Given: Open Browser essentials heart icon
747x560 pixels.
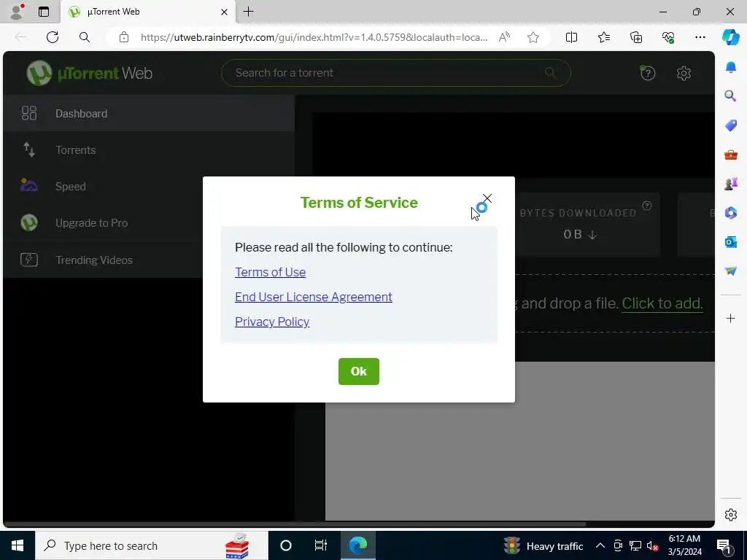Looking at the screenshot, I should tap(668, 37).
